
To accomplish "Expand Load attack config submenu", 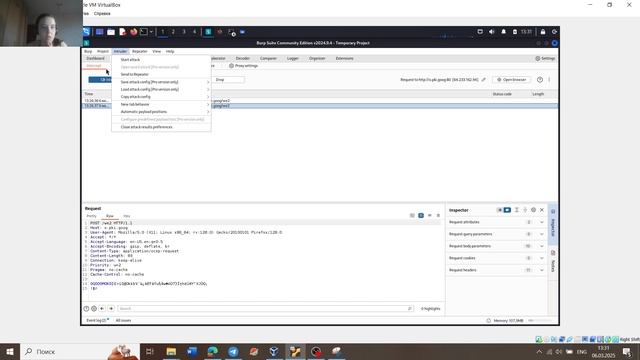I will 161,89.
